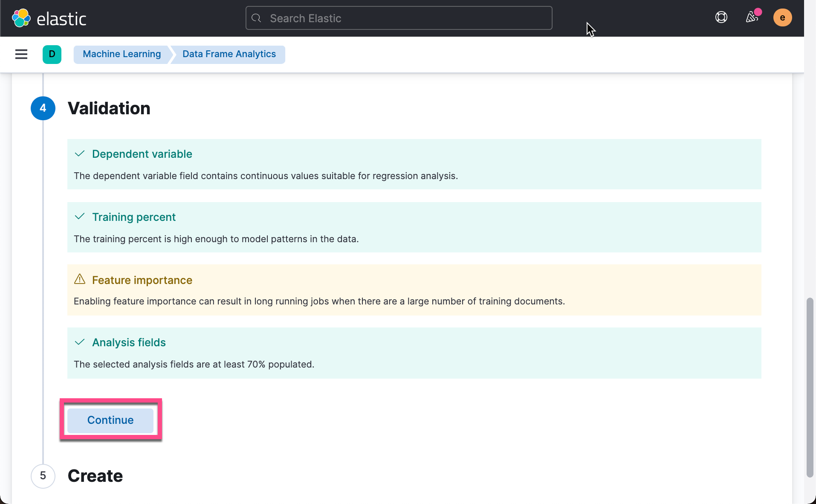Click the orange user avatar "e"

pos(783,17)
